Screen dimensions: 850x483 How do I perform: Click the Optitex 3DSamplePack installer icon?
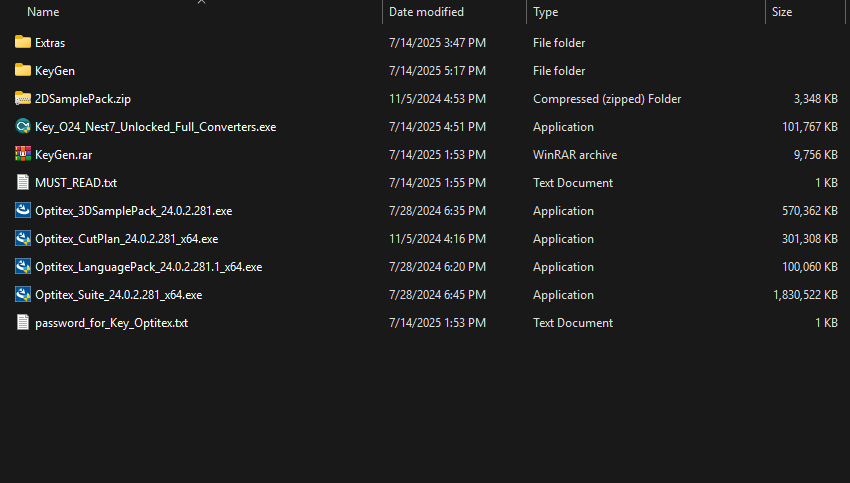tap(23, 211)
